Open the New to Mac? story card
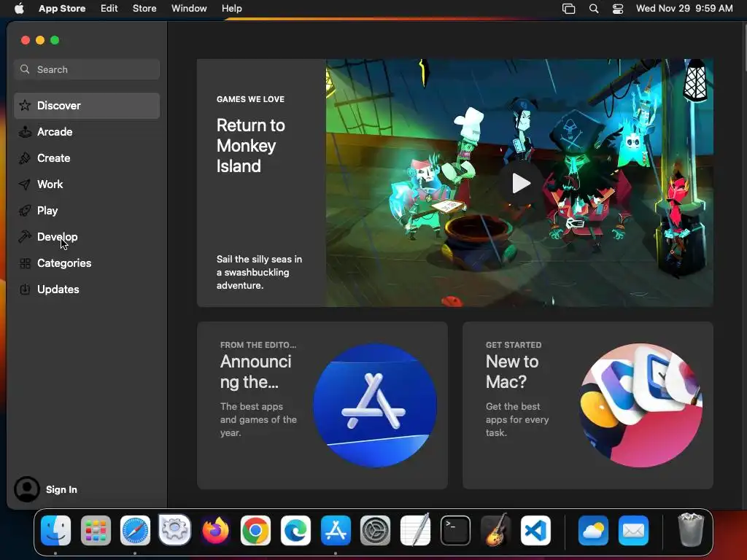The height and width of the screenshot is (560, 747). [588, 405]
